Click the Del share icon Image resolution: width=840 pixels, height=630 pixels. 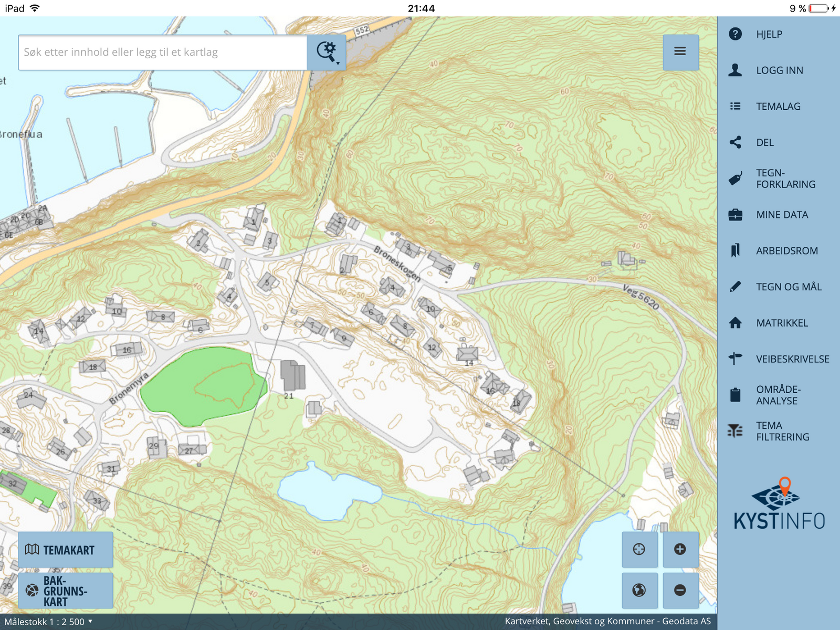coord(736,142)
